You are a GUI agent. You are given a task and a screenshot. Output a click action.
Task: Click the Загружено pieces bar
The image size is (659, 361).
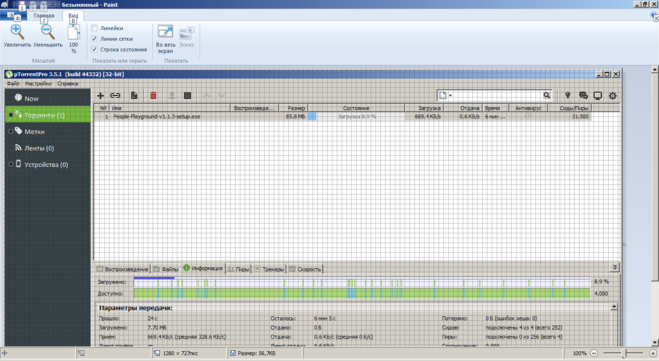[362, 282]
